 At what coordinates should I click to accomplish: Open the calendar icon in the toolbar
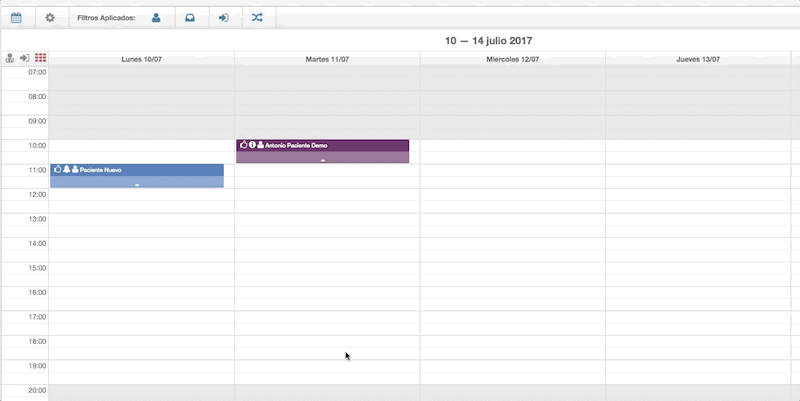point(16,18)
